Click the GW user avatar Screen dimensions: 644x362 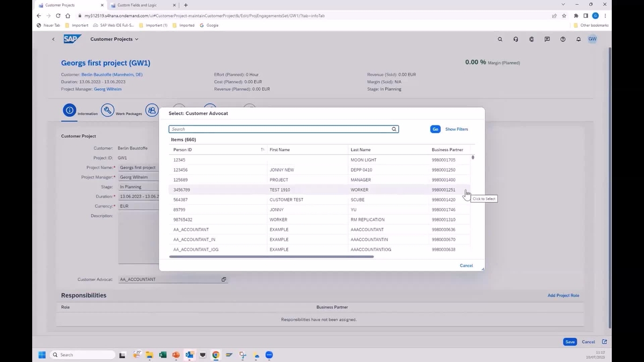(592, 39)
